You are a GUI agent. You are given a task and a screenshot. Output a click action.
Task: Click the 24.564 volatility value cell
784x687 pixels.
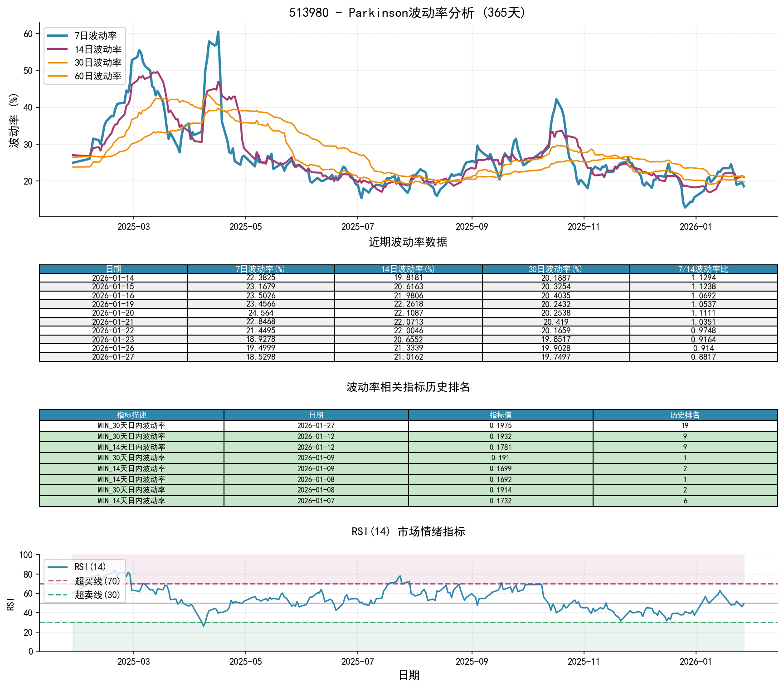261,313
